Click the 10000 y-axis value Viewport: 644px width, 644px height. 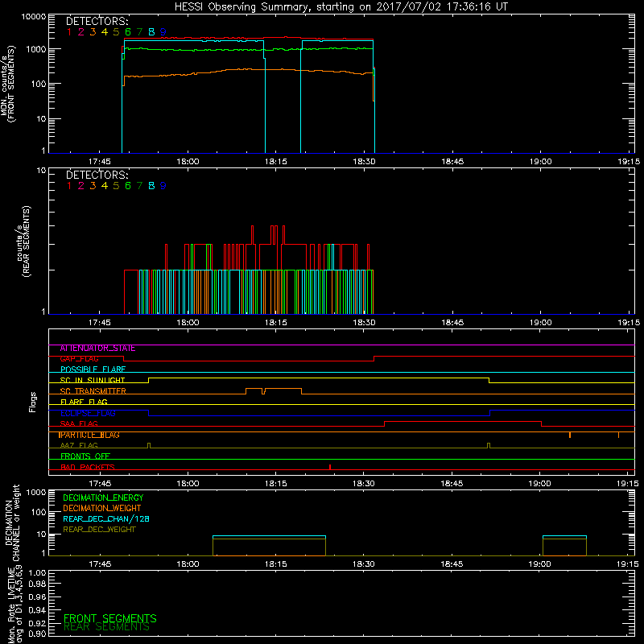[x=34, y=17]
